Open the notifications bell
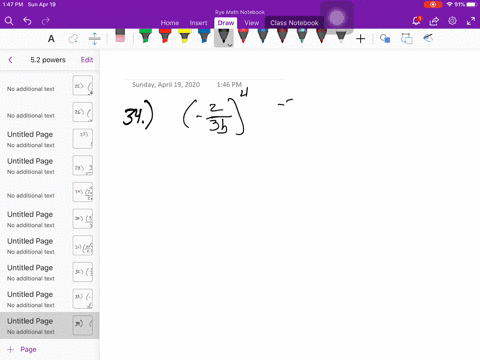 [416, 21]
